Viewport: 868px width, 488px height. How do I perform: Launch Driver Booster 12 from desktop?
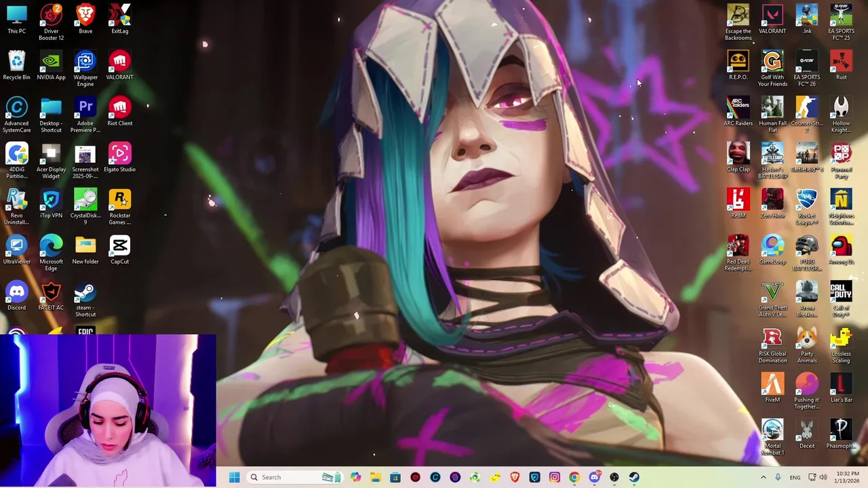coord(51,22)
